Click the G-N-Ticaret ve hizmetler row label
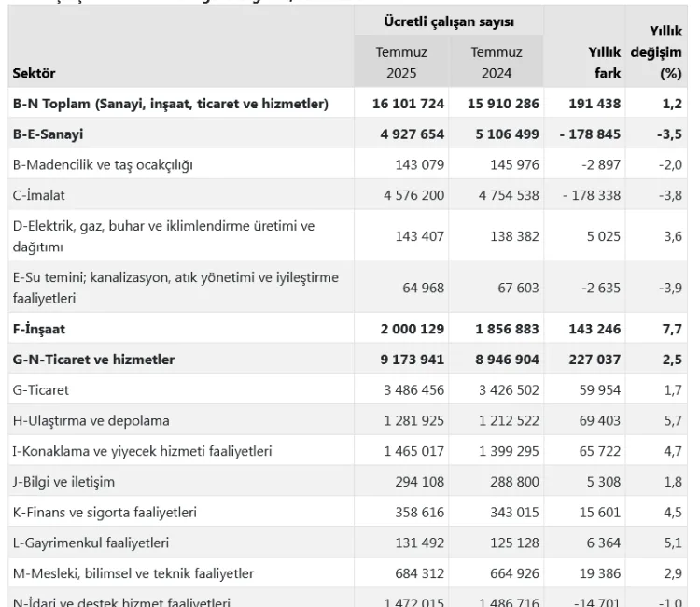The height and width of the screenshot is (607, 700). (93, 359)
